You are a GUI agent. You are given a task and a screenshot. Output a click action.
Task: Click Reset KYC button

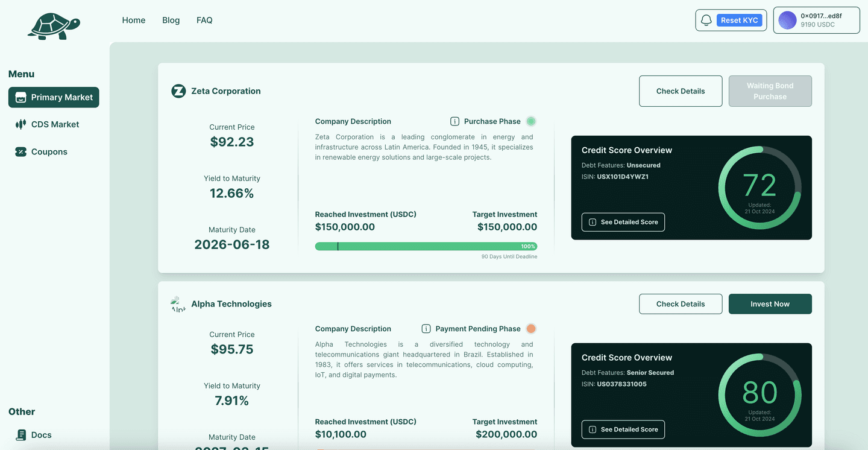[740, 21]
